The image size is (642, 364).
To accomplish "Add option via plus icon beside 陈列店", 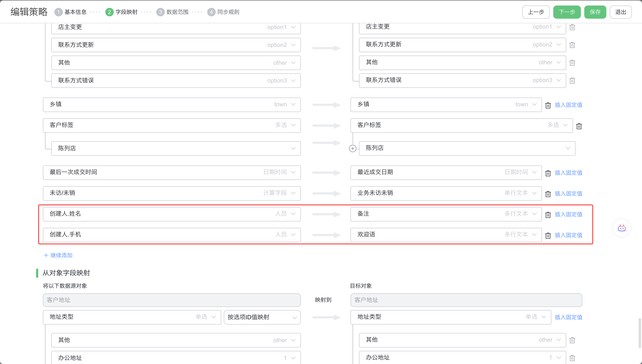I will point(352,148).
